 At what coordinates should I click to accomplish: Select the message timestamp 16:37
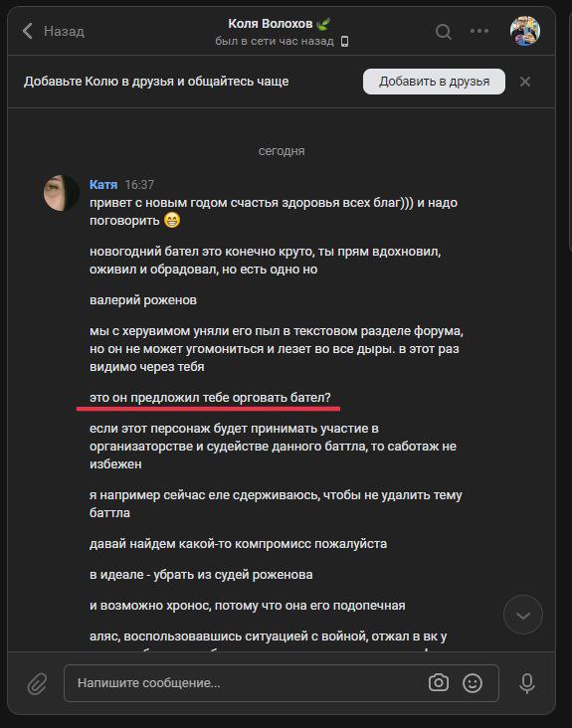click(x=139, y=185)
